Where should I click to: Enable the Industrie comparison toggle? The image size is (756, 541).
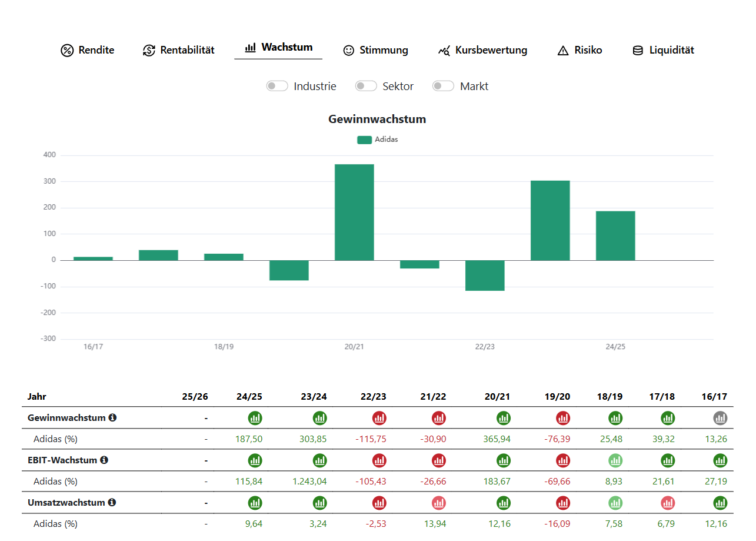[277, 86]
